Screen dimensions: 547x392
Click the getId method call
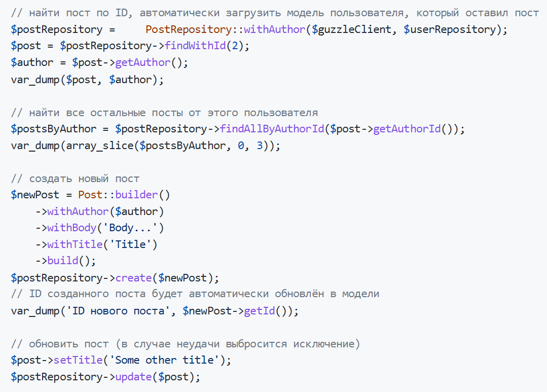point(260,311)
